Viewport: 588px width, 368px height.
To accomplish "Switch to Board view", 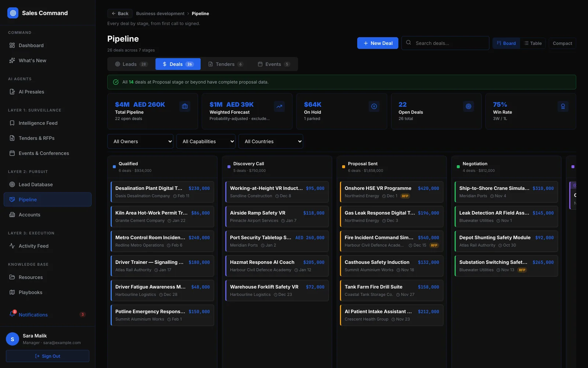I will tap(506, 43).
